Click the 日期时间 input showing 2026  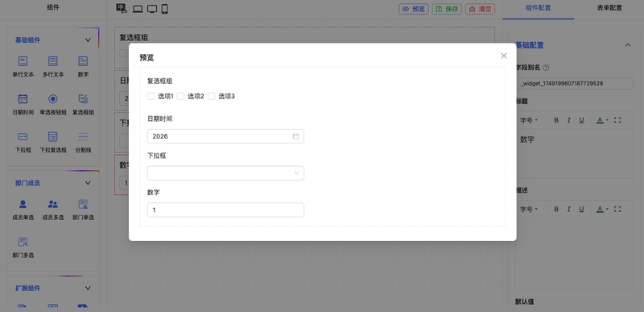click(225, 136)
